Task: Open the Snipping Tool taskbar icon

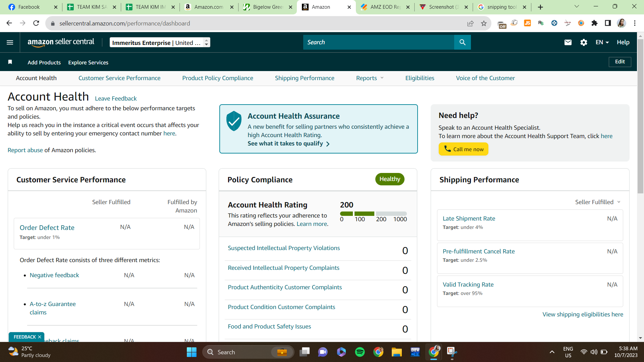Action: (x=452, y=352)
